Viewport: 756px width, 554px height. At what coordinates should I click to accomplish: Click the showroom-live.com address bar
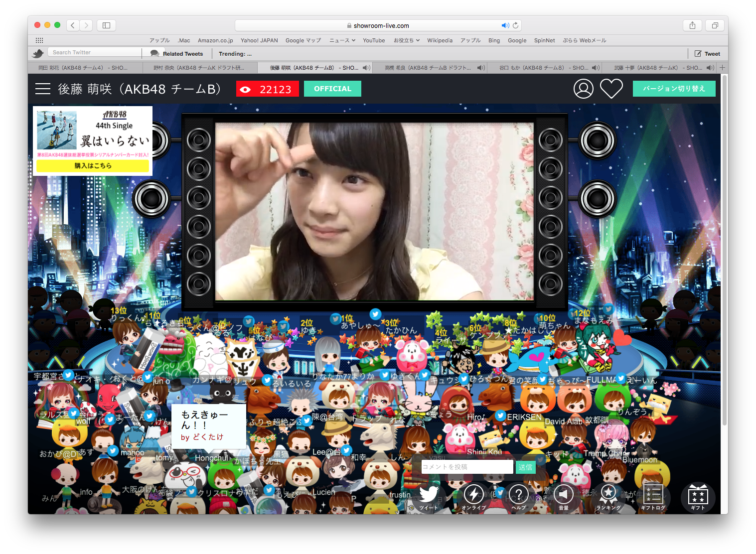[378, 25]
